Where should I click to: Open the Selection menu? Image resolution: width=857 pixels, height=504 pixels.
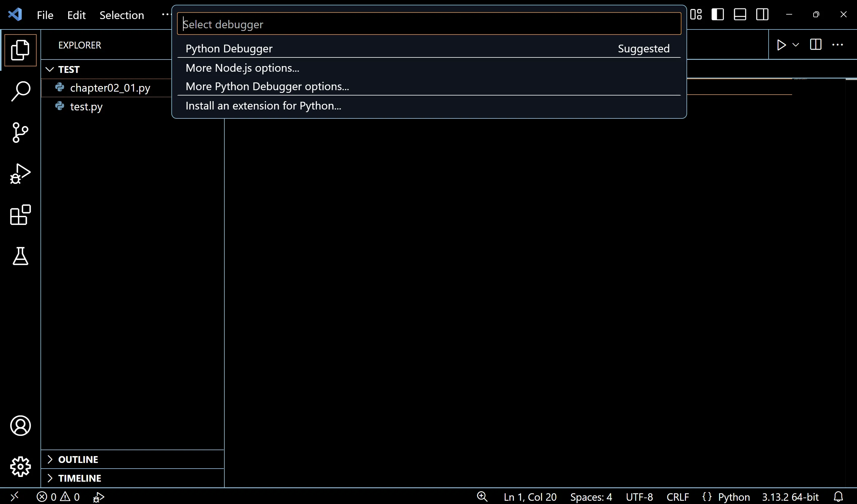coord(122,15)
